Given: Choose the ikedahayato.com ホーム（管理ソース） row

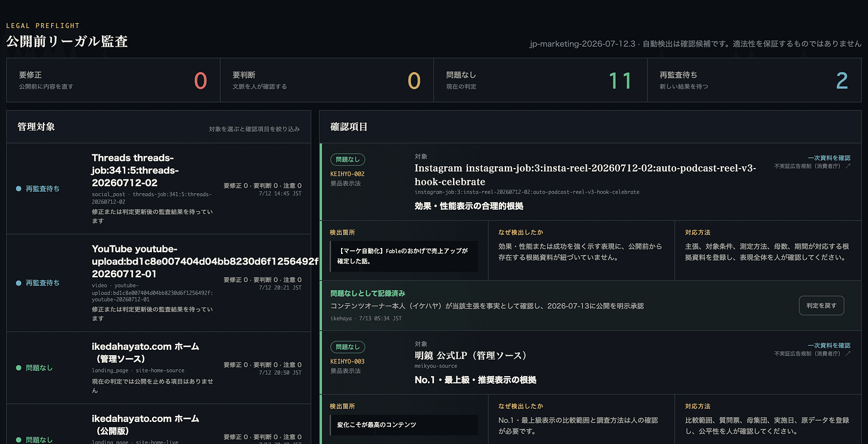Looking at the screenshot, I should pyautogui.click(x=159, y=368).
